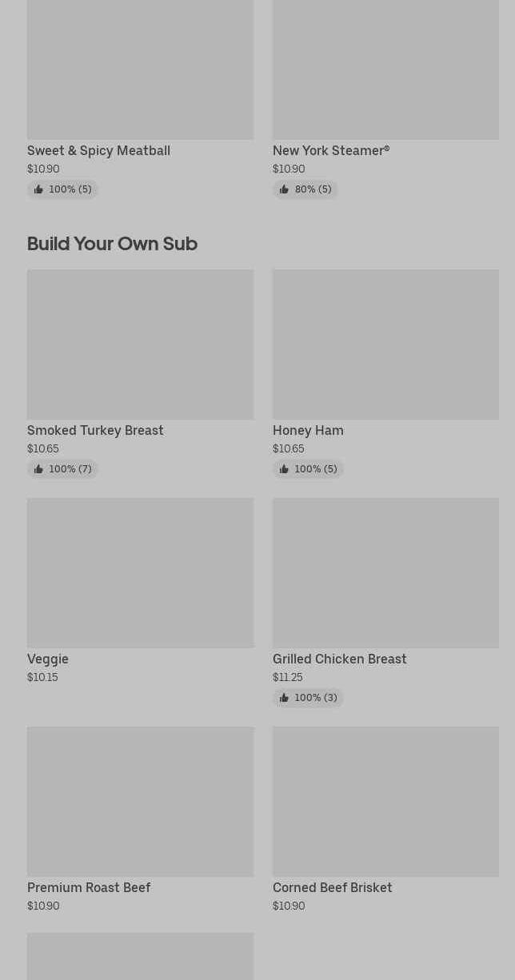The height and width of the screenshot is (980, 515).
Task: Click the Sweet & Spicy Meatball title
Action: [98, 150]
